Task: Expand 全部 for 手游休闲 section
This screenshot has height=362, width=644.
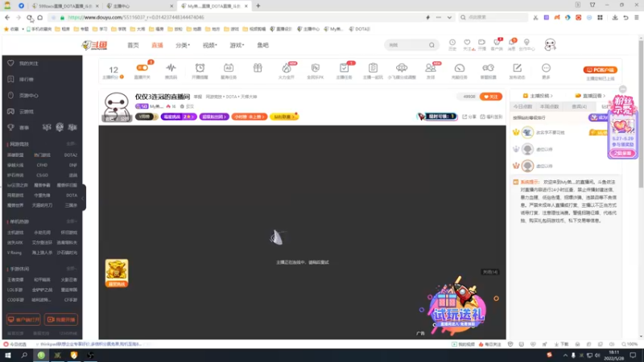Action: tap(72, 269)
